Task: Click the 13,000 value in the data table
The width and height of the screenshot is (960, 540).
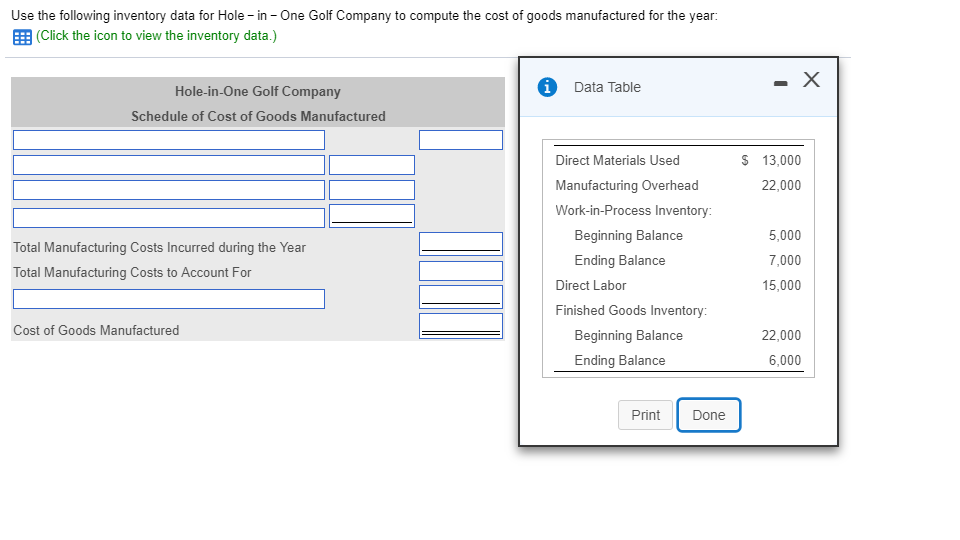Action: [781, 160]
